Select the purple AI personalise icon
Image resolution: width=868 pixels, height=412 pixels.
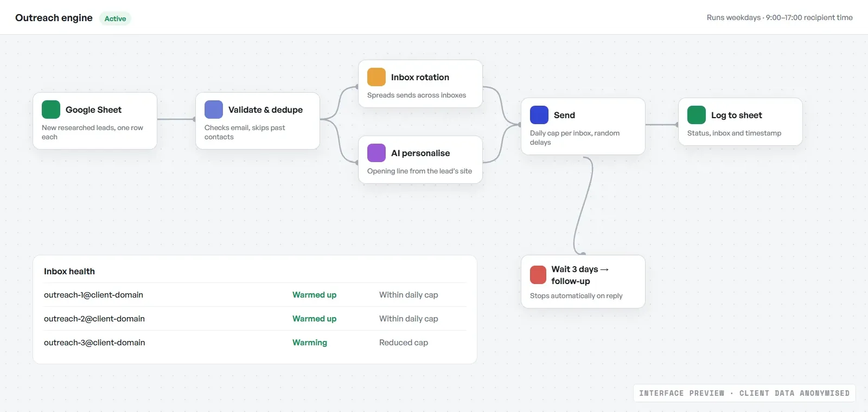click(376, 153)
